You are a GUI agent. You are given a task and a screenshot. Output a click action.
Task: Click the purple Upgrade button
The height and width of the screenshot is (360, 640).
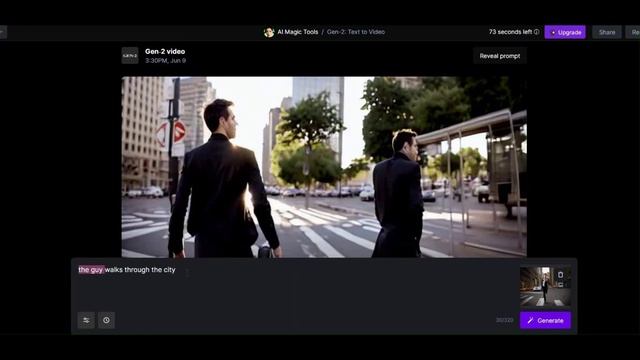click(x=565, y=32)
